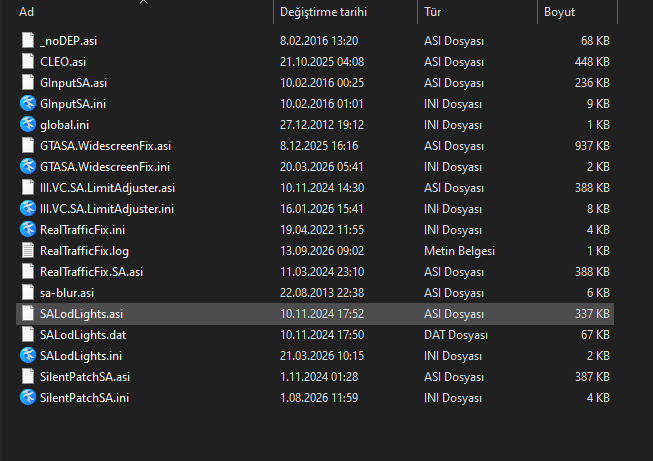The image size is (653, 461).
Task: Click the 937 KB size cell
Action: (x=592, y=146)
